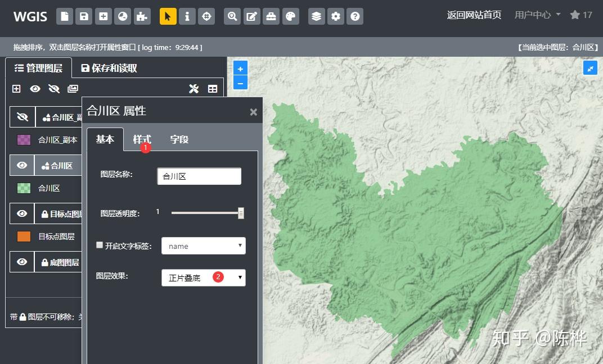The height and width of the screenshot is (364, 603).
Task: Open the puzzle-piece plugin tool
Action: (x=142, y=16)
